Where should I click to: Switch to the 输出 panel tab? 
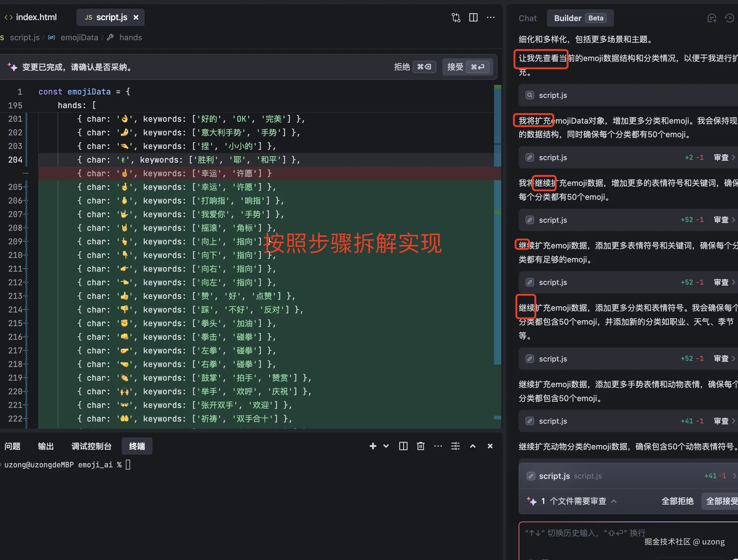click(46, 446)
